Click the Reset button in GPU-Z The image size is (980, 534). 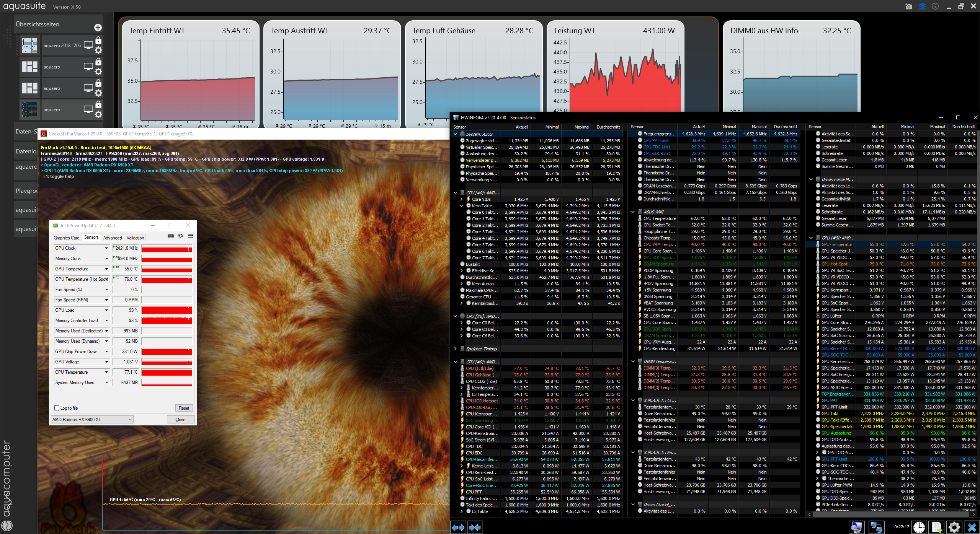pos(184,408)
